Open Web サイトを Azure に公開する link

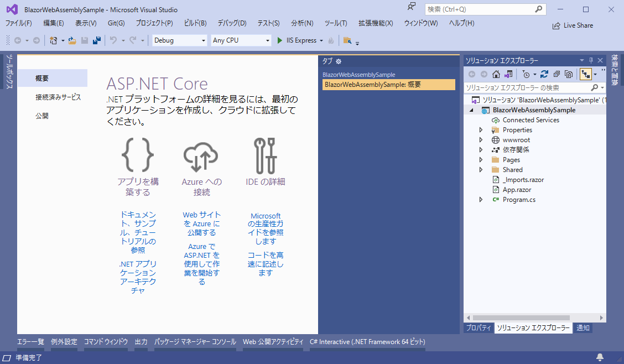(x=202, y=223)
